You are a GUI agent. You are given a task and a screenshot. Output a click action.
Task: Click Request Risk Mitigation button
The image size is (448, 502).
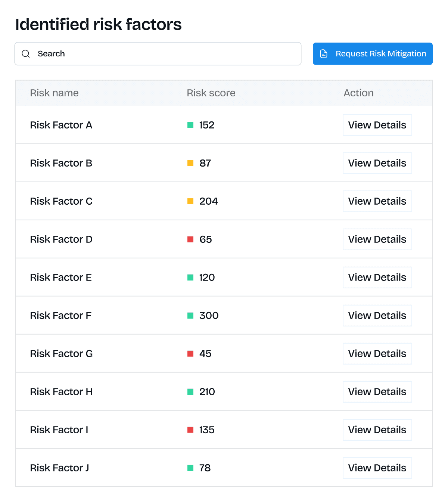coord(373,54)
